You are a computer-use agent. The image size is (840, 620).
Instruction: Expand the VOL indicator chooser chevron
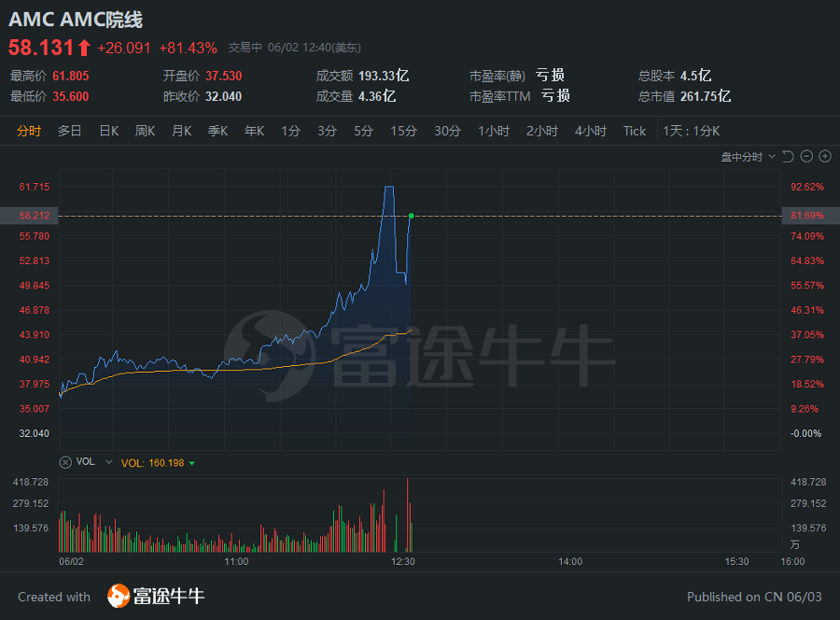tap(109, 462)
